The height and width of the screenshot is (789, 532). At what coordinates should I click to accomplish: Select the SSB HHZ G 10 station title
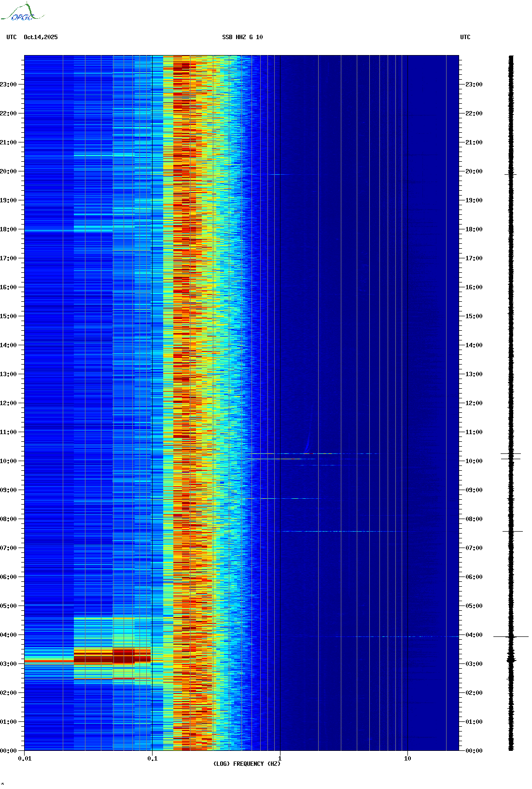pyautogui.click(x=242, y=37)
